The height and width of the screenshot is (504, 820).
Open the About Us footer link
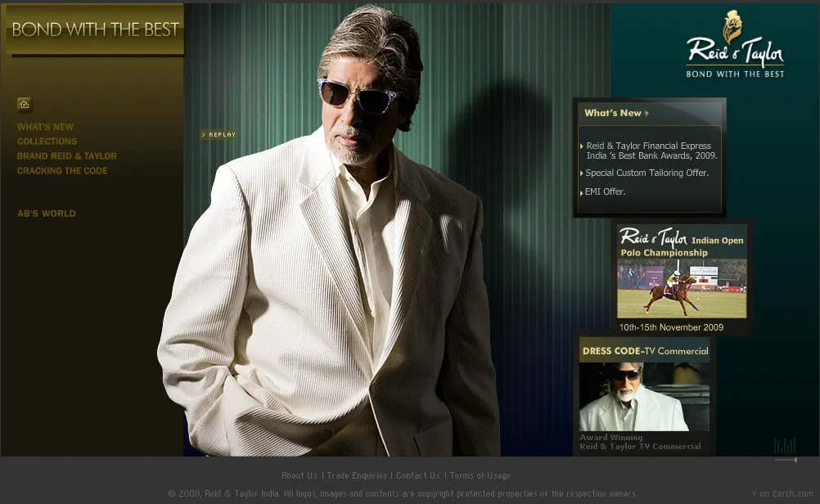300,475
